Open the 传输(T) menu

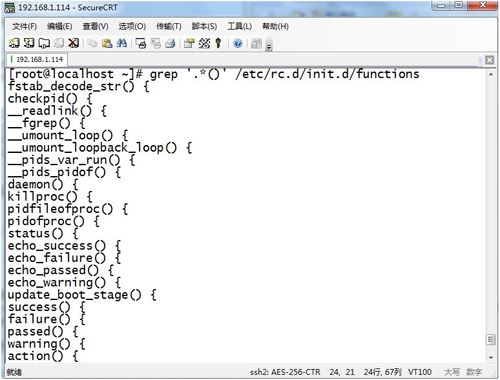click(x=169, y=26)
